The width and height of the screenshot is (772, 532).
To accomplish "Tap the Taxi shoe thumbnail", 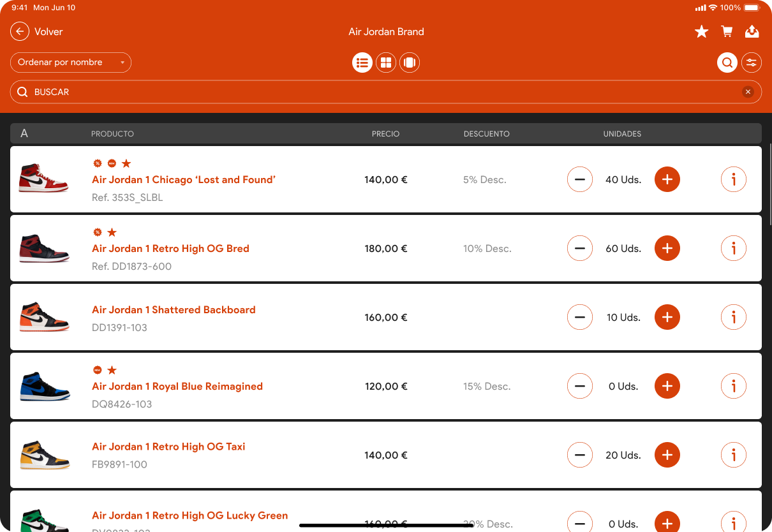I will pyautogui.click(x=44, y=455).
